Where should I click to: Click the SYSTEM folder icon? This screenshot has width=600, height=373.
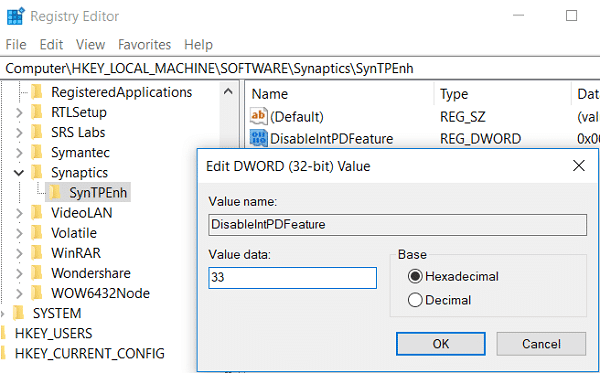(18, 313)
